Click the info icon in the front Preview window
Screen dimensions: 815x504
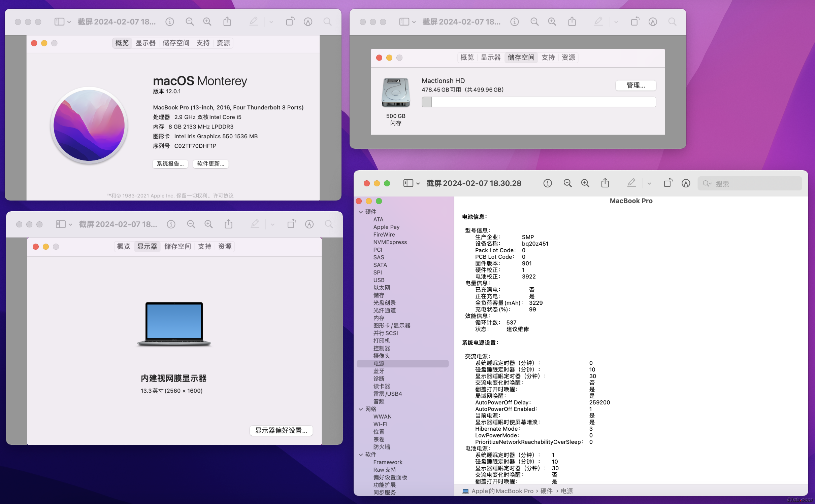548,183
